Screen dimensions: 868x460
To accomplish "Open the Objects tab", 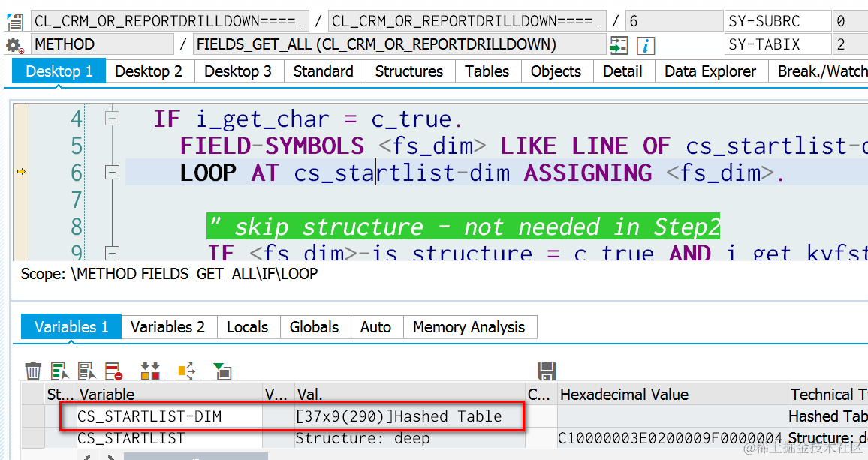I will pyautogui.click(x=556, y=71).
